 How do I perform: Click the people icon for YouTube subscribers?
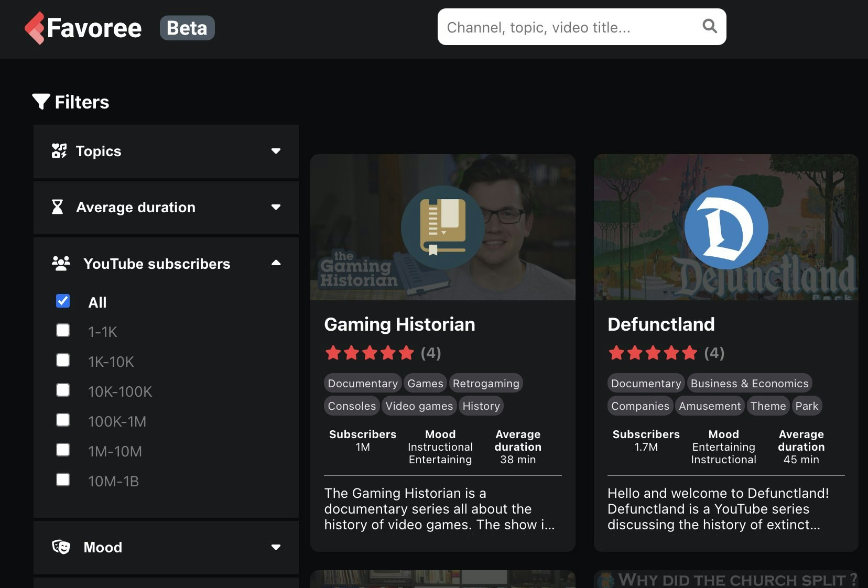coord(61,263)
